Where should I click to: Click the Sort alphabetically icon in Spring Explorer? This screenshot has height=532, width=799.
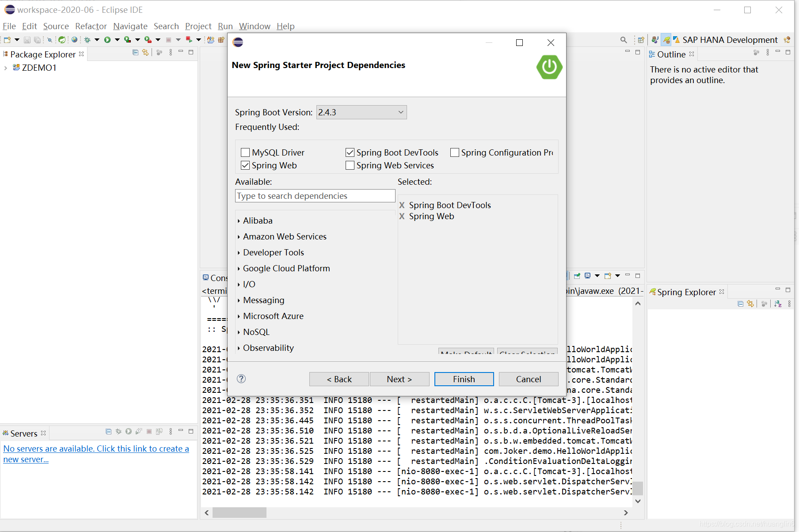point(778,304)
